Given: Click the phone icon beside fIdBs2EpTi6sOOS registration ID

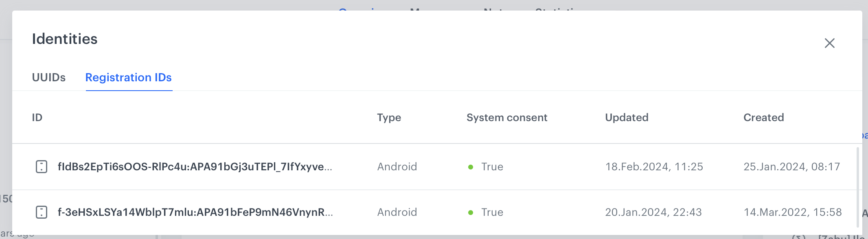Looking at the screenshot, I should pos(41,167).
